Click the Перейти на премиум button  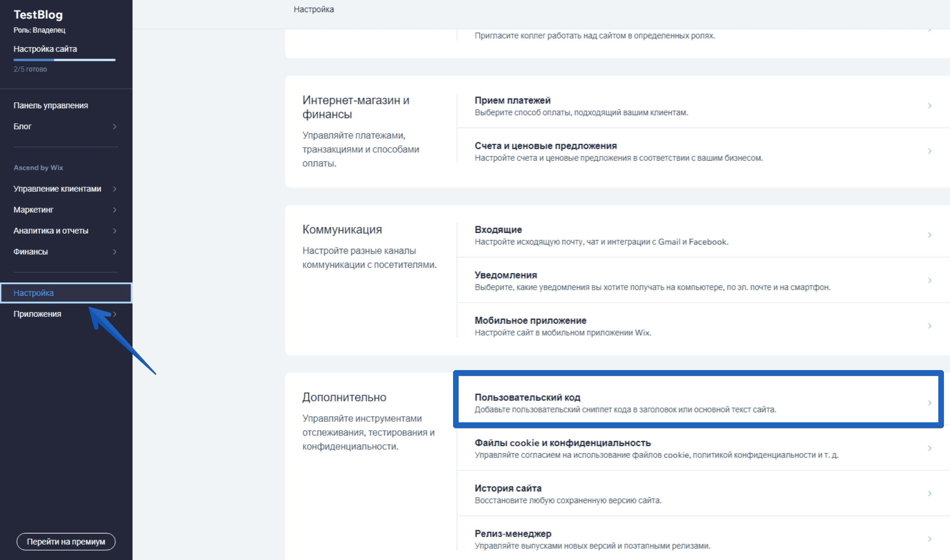(x=66, y=541)
